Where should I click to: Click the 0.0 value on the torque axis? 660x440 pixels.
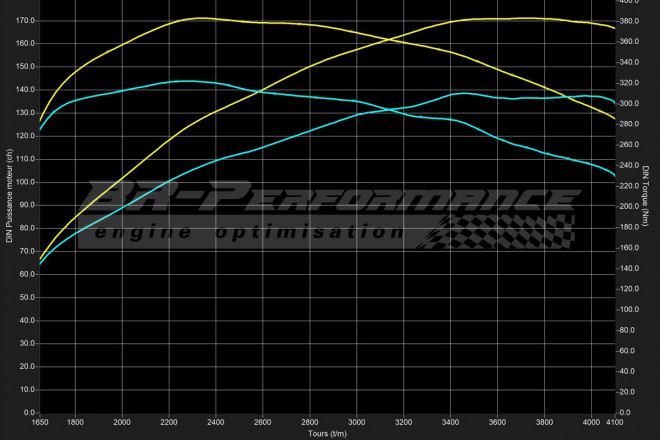(x=627, y=412)
